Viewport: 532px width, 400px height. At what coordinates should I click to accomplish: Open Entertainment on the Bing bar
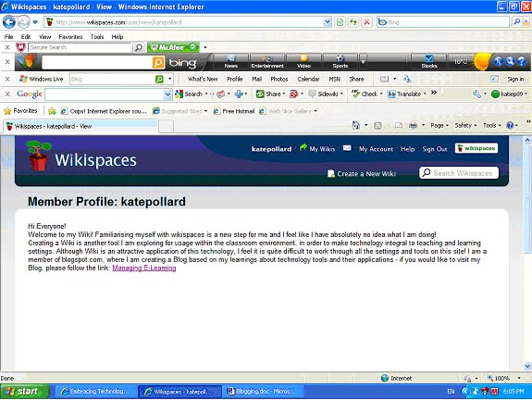(267, 62)
